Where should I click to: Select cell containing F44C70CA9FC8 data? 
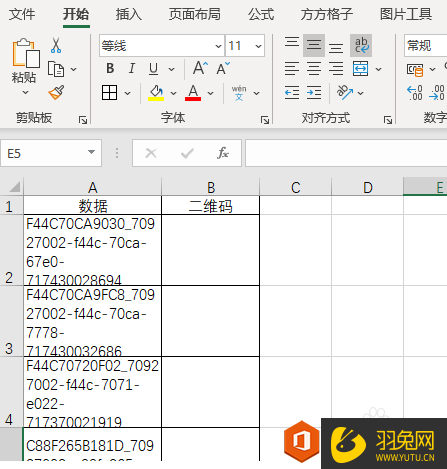92,321
